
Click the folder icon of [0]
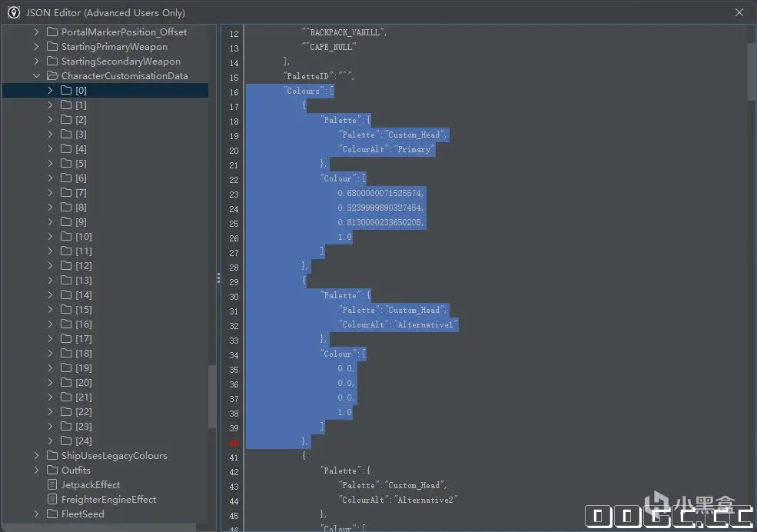pos(66,90)
